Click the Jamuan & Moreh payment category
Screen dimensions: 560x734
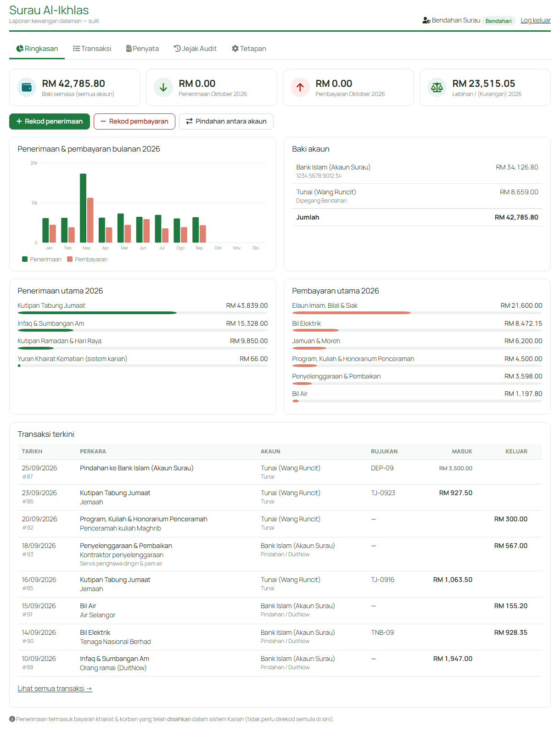point(417,343)
